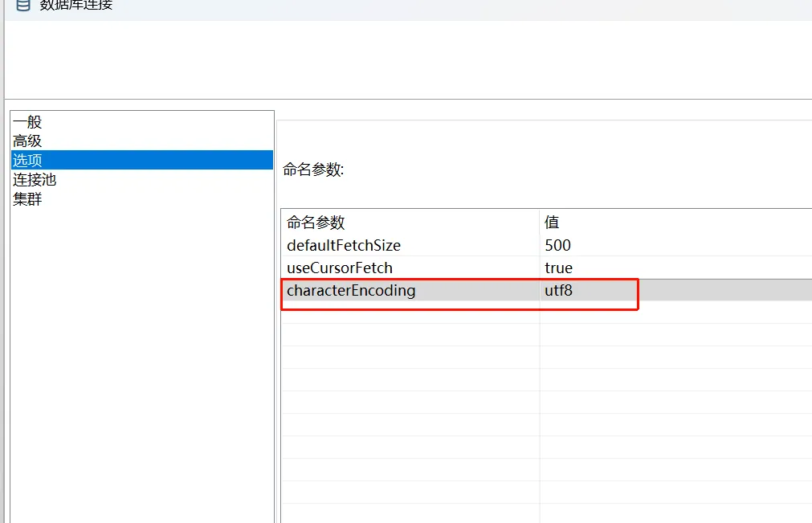The image size is (812, 523).
Task: Click the 数据库连接 window title text
Action: click(76, 5)
